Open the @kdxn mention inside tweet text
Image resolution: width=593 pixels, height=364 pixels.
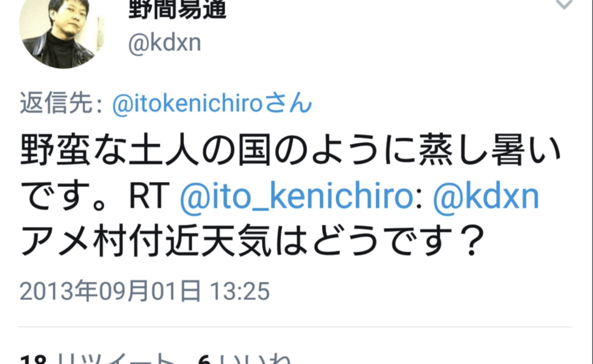tap(485, 198)
